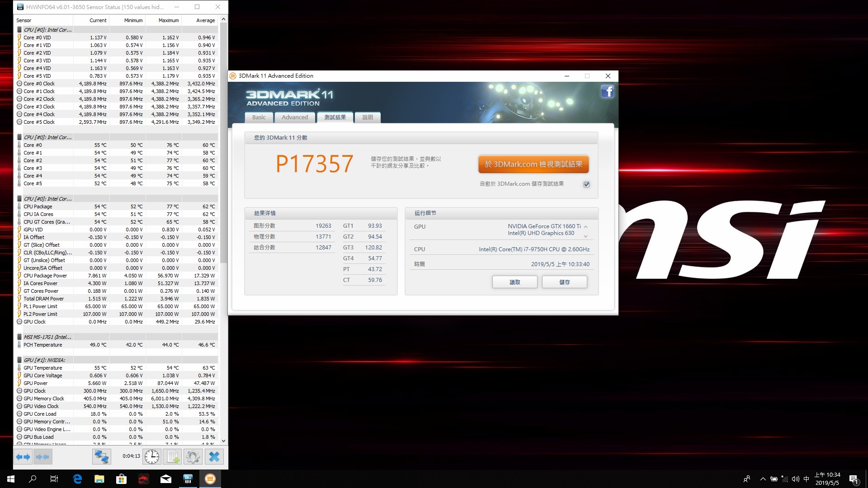Click the Sensor column header
The height and width of the screenshot is (488, 868).
[x=43, y=20]
